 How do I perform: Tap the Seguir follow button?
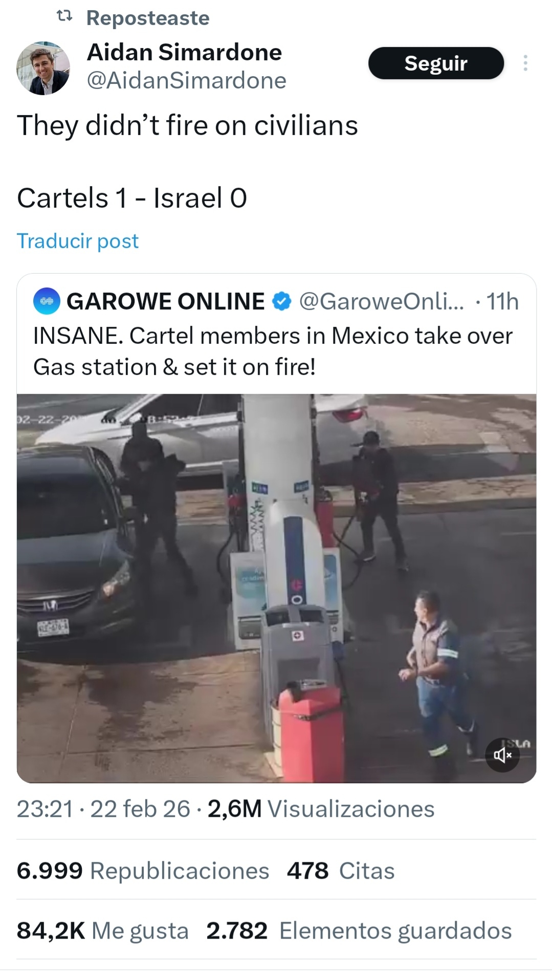tap(436, 63)
